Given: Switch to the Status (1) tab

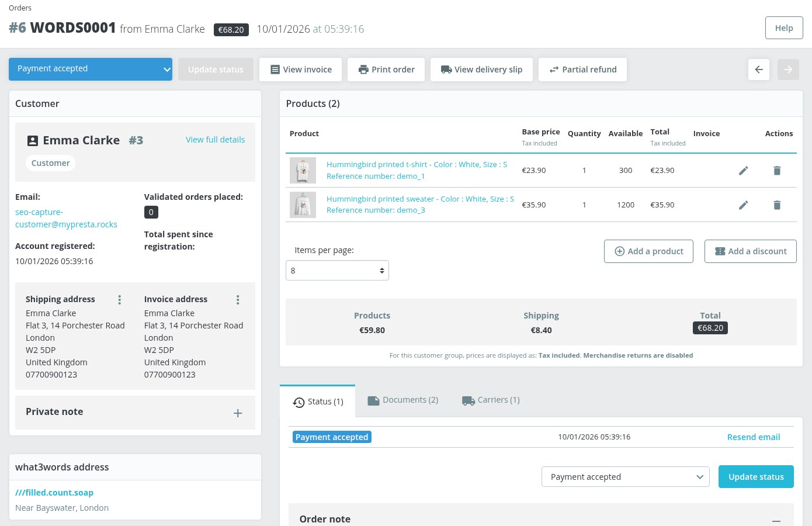Looking at the screenshot, I should (x=318, y=402).
